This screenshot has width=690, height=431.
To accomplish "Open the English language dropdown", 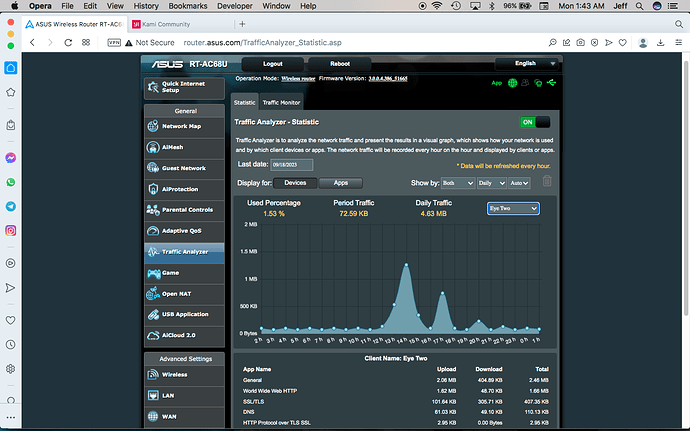I will pos(526,63).
